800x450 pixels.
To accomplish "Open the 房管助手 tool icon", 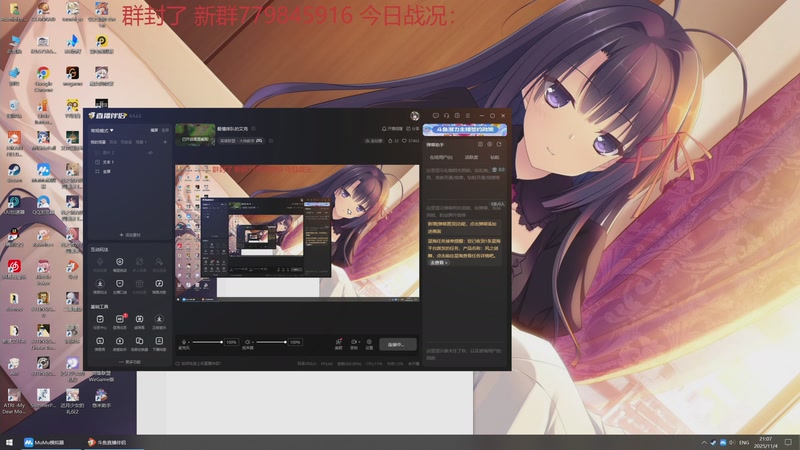I will click(119, 343).
